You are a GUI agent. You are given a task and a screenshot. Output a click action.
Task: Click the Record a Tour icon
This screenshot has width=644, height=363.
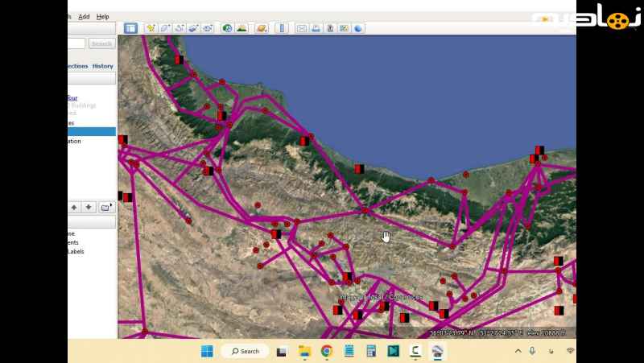tap(208, 28)
